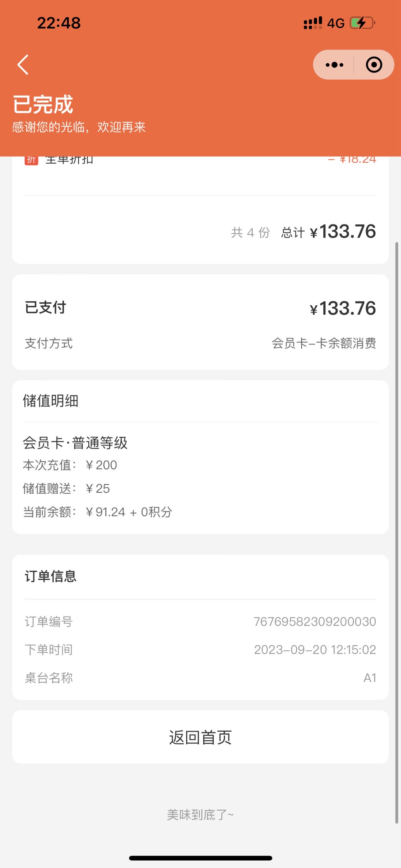The image size is (401, 868).
Task: Open the three-dot mini program menu
Action: [334, 65]
